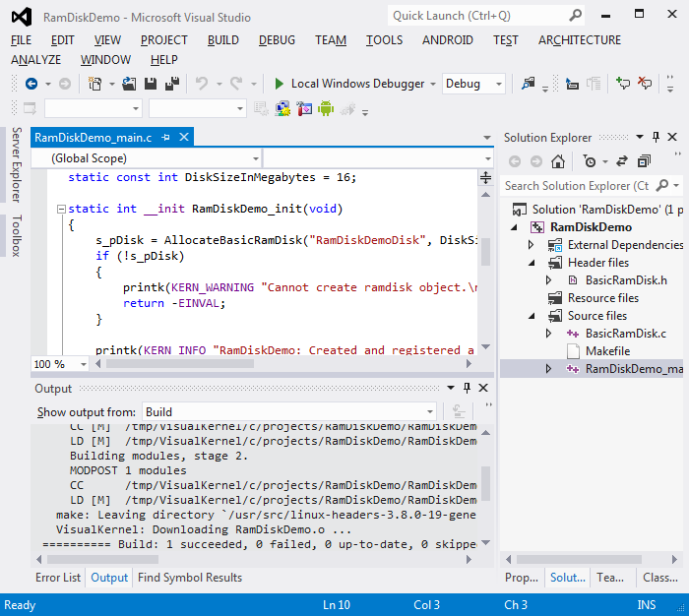Open the Global Scope dropdown
This screenshot has width=689, height=616.
tap(147, 158)
